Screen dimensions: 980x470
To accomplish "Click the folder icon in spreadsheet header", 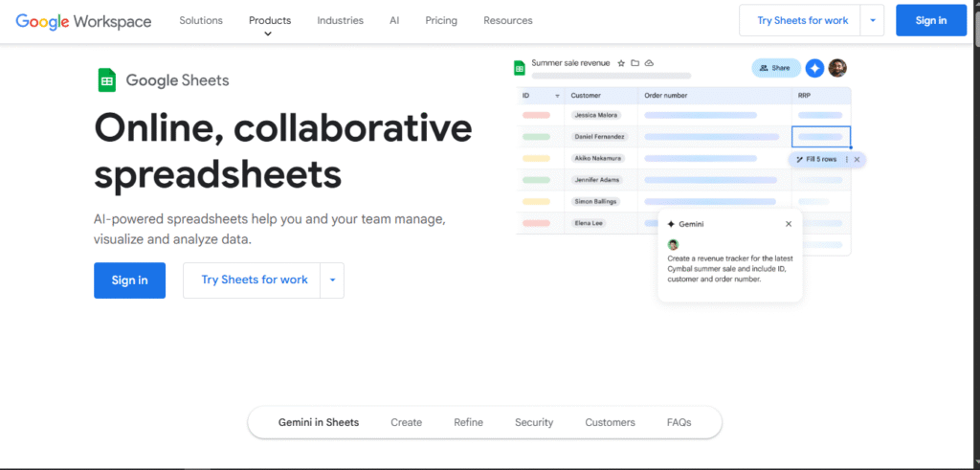I will pyautogui.click(x=635, y=63).
